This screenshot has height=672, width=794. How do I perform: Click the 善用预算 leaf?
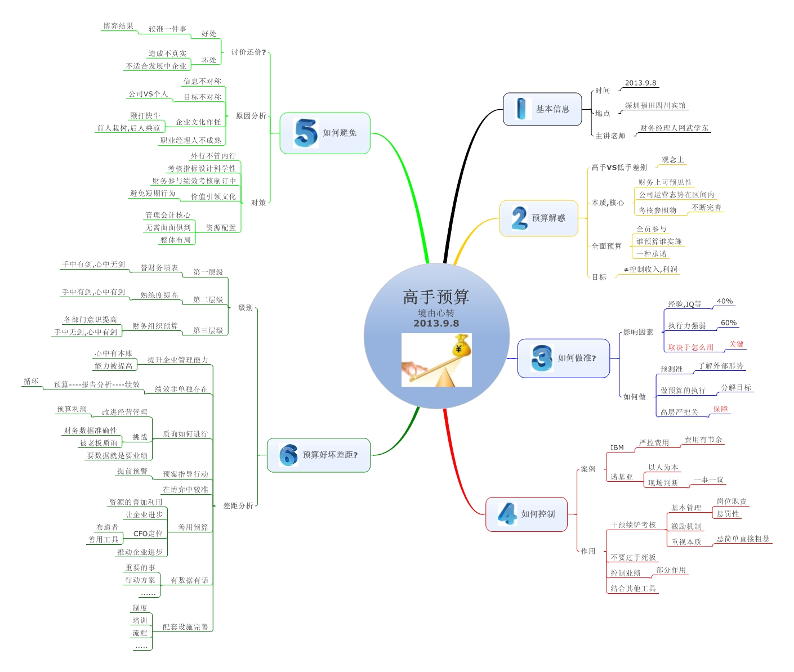pos(193,527)
